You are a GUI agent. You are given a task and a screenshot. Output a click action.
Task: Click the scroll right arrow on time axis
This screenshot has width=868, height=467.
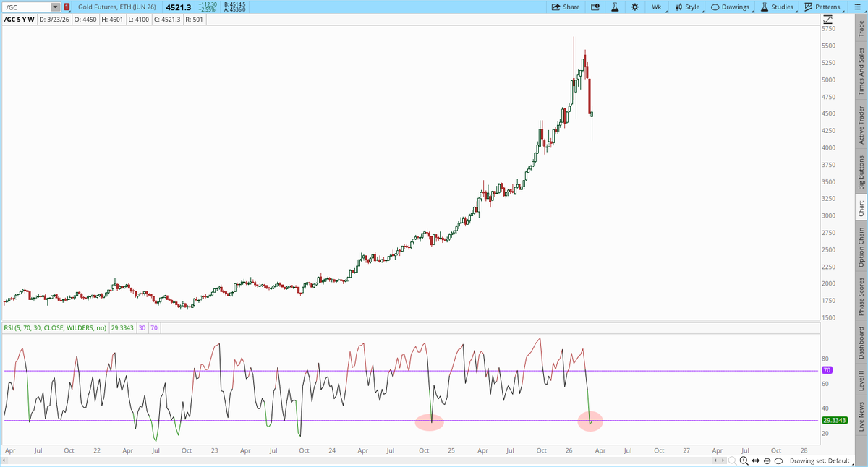[722, 460]
